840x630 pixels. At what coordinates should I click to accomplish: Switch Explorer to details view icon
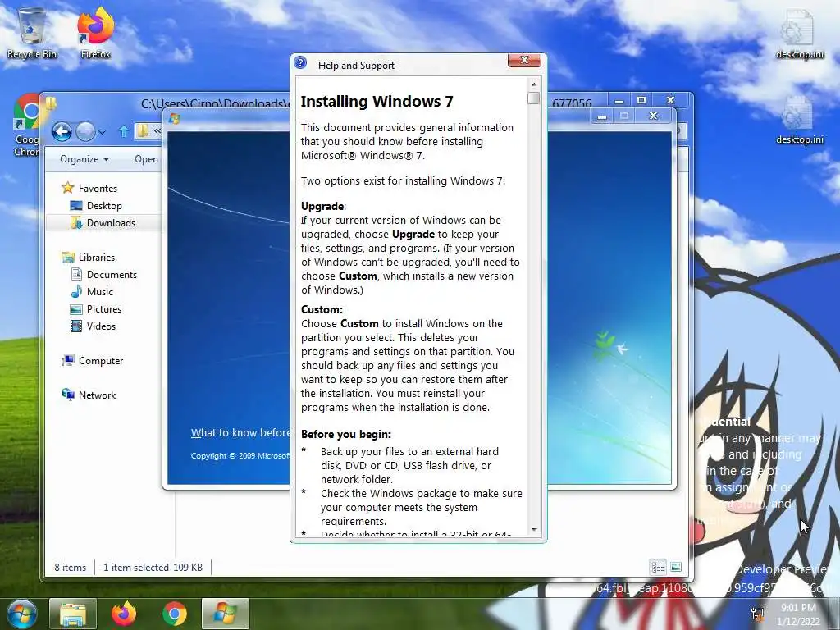pos(659,567)
